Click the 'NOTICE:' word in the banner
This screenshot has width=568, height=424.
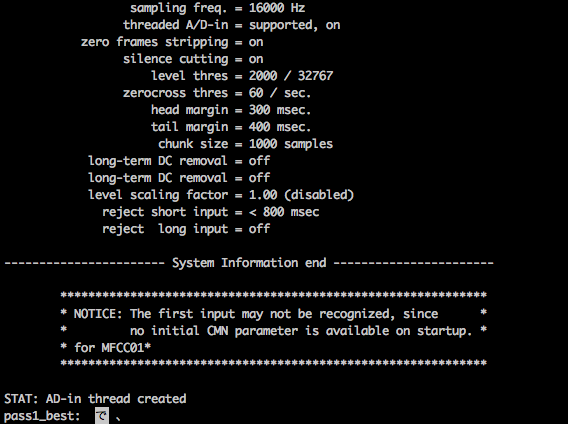(98, 313)
